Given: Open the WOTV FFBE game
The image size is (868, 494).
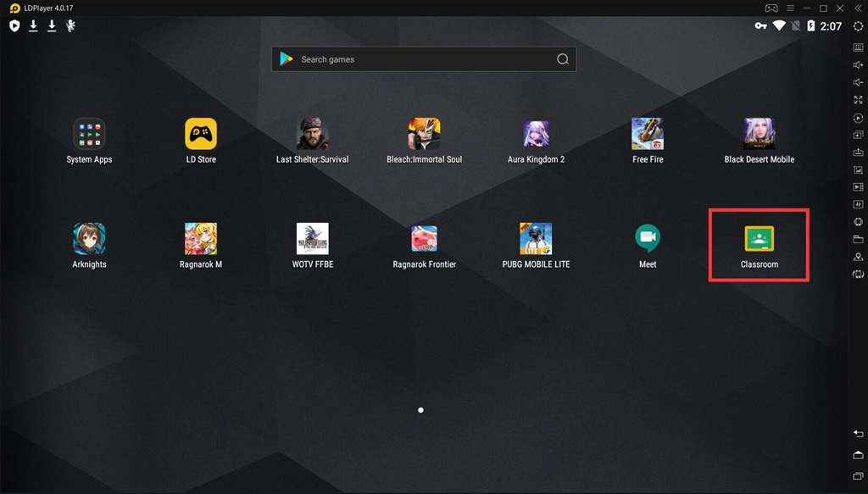Looking at the screenshot, I should (x=312, y=238).
